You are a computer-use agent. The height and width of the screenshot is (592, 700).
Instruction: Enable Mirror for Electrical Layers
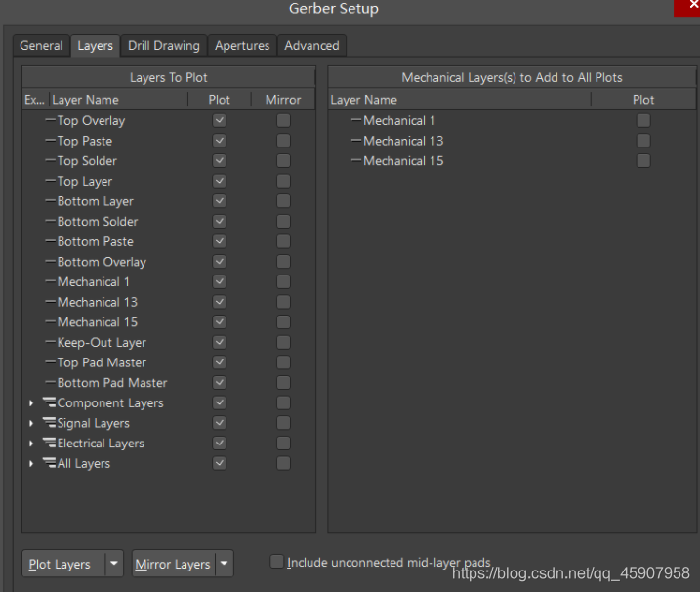click(283, 444)
